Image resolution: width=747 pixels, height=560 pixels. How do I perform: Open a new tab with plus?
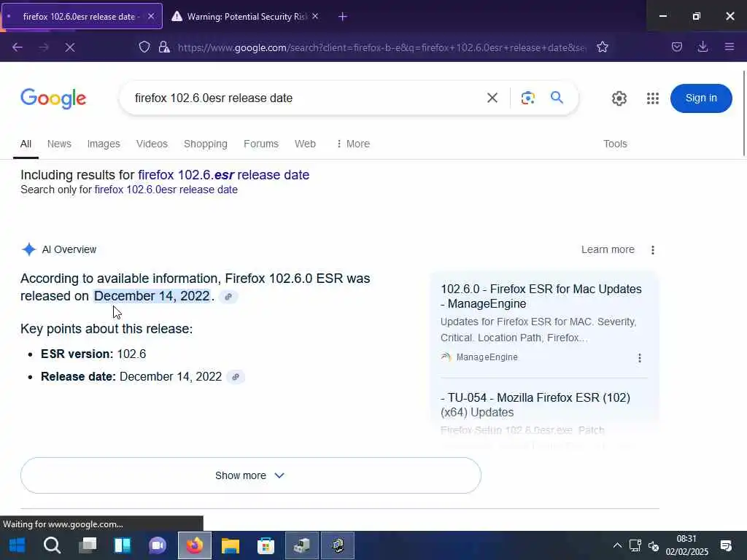click(343, 17)
